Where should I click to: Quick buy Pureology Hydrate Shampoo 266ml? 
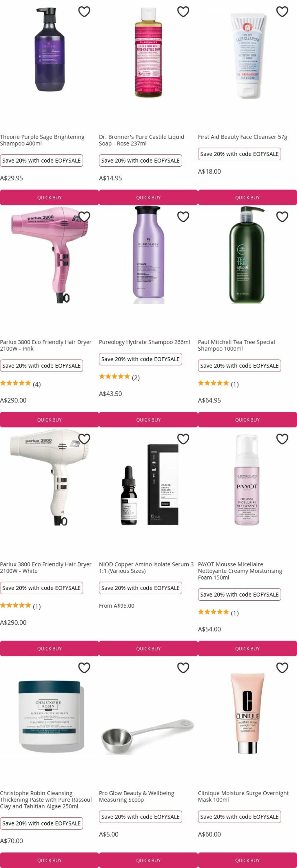click(x=148, y=420)
